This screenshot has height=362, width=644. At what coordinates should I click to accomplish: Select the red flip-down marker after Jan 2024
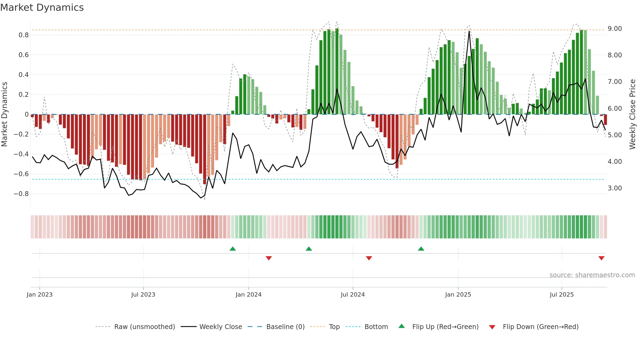click(269, 258)
